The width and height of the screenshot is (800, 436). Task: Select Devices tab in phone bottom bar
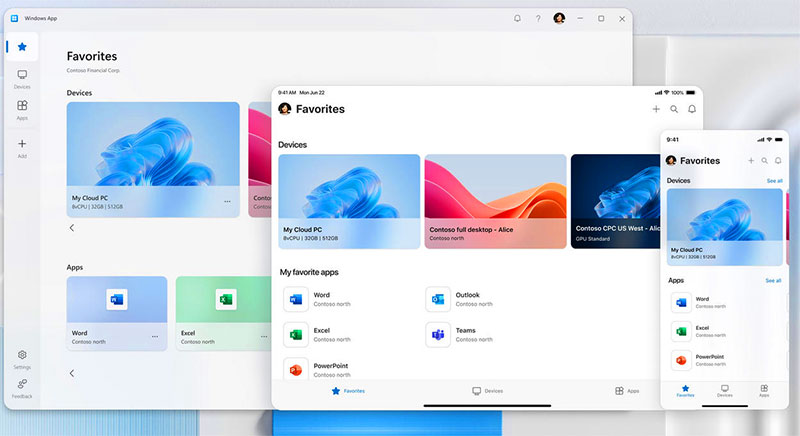pyautogui.click(x=724, y=391)
